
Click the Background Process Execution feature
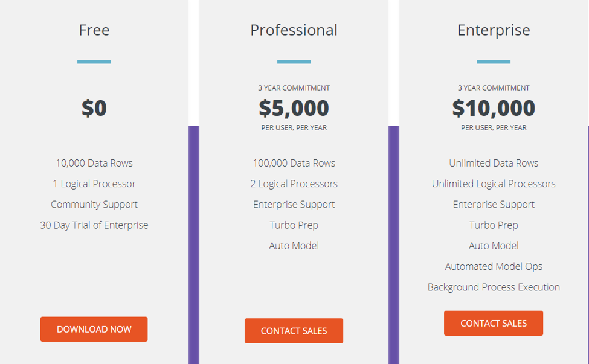click(494, 287)
